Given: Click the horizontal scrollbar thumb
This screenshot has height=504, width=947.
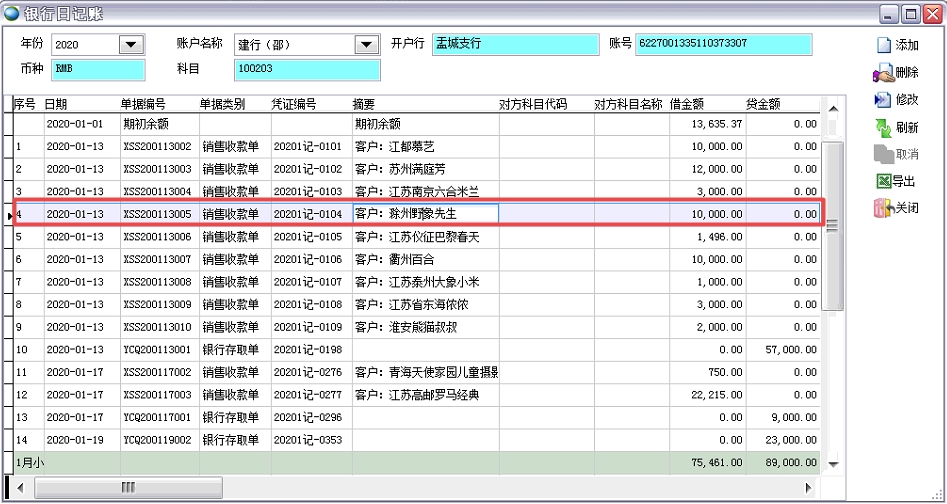Looking at the screenshot, I should 128,487.
